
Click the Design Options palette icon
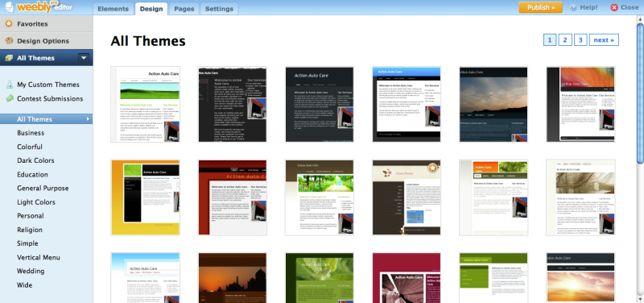(8, 41)
